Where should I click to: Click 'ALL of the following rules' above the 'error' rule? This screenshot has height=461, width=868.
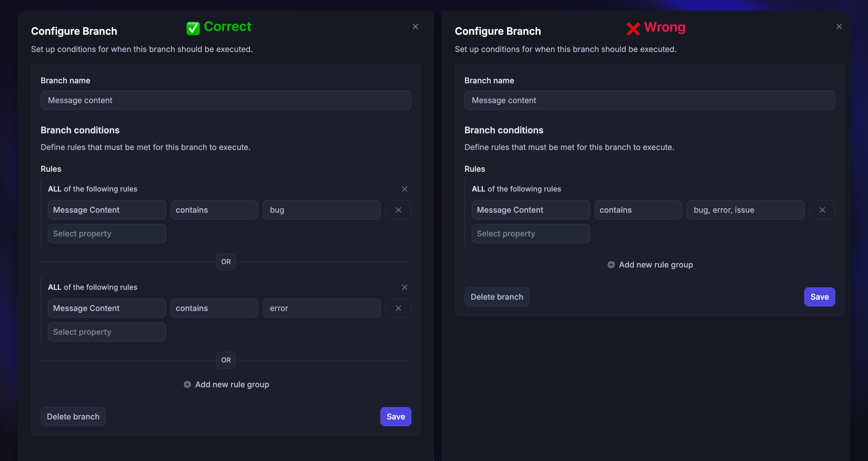tap(93, 287)
